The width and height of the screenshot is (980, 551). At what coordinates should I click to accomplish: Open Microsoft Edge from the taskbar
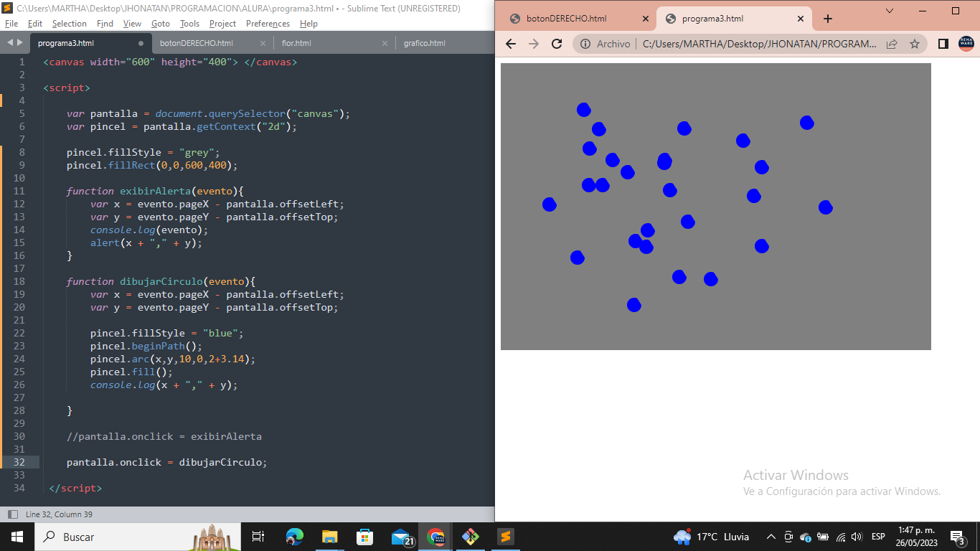[x=294, y=537]
